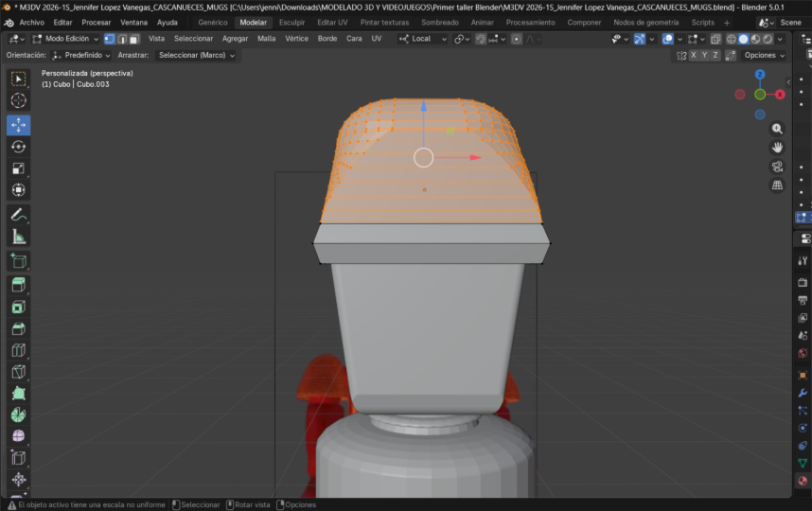
Task: Switch to the Esculpir workspace tab
Action: (291, 22)
